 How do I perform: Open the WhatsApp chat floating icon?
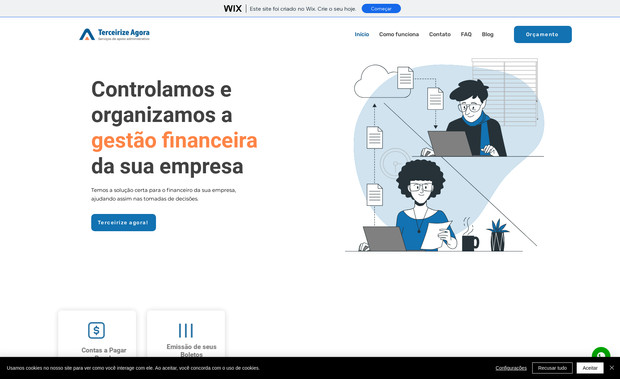click(601, 353)
